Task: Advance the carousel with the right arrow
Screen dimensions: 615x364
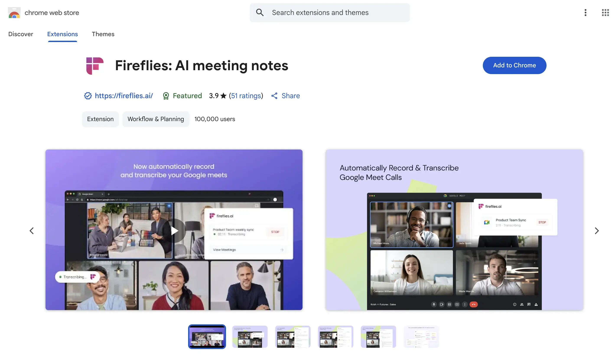Action: tap(597, 231)
